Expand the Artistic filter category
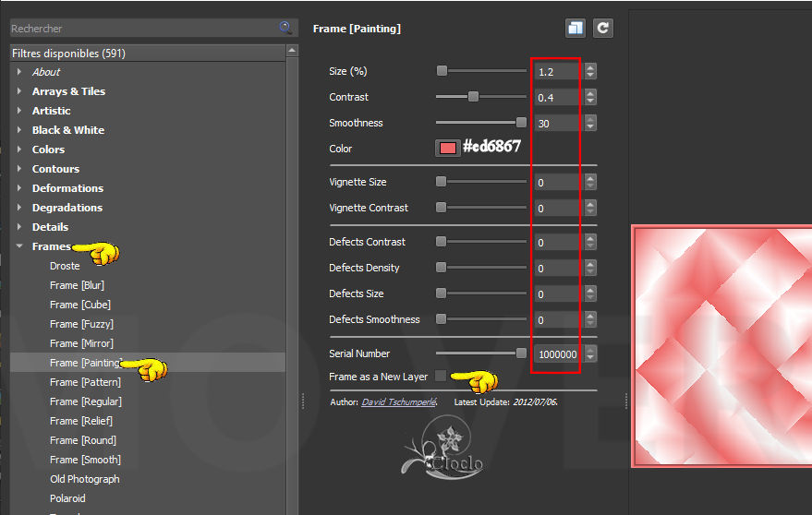Image resolution: width=812 pixels, height=515 pixels. [x=18, y=111]
